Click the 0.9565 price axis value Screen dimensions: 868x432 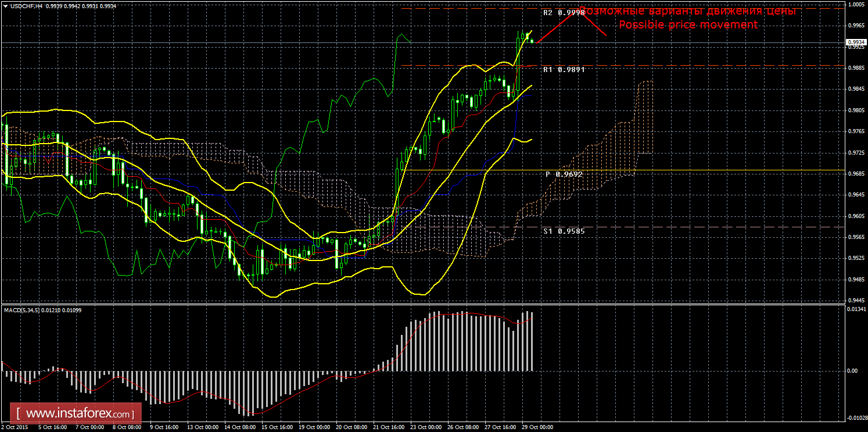[856, 237]
